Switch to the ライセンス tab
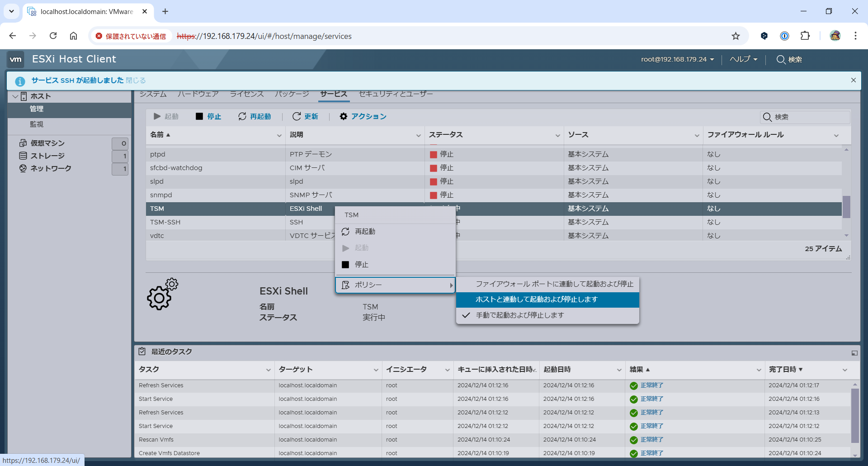 coord(247,94)
